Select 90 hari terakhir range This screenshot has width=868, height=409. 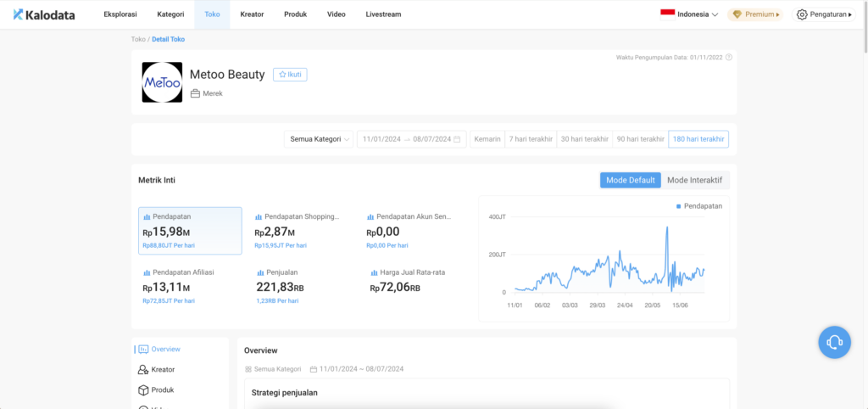click(x=641, y=139)
